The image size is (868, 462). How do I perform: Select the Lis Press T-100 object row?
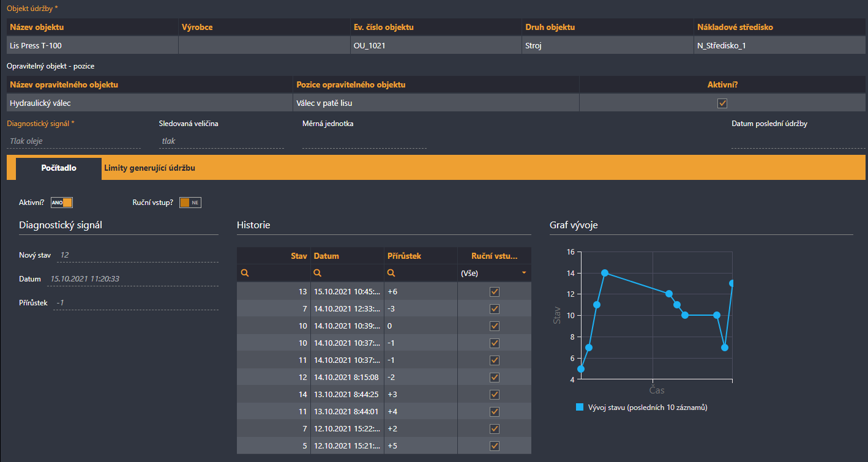pyautogui.click(x=92, y=45)
